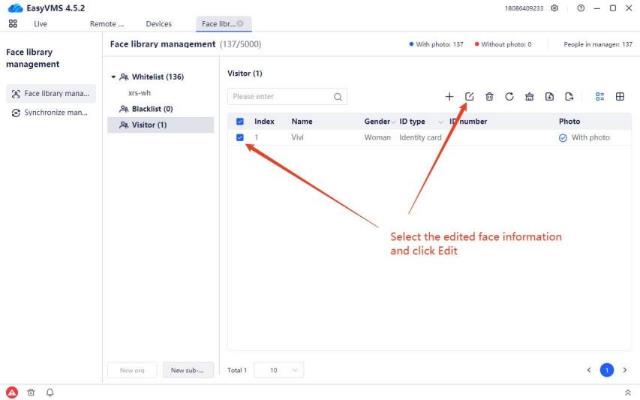
Task: Click the Please enter search field
Action: 280,97
